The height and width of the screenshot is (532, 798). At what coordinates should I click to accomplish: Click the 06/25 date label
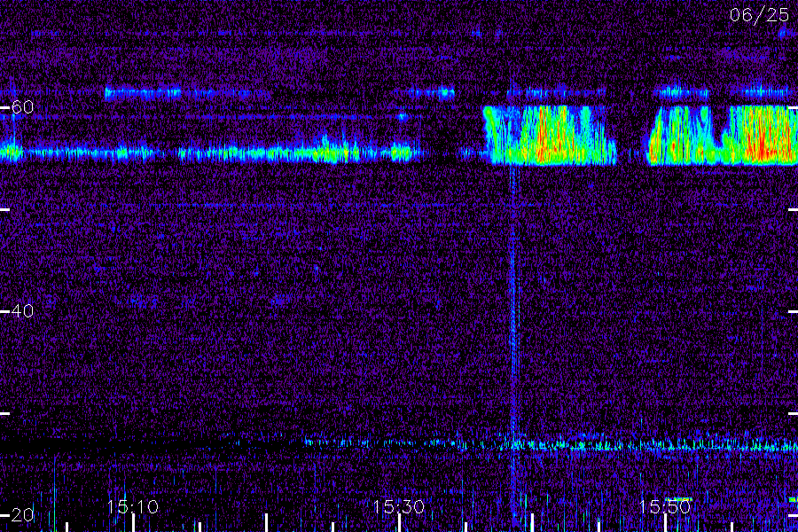click(x=759, y=15)
